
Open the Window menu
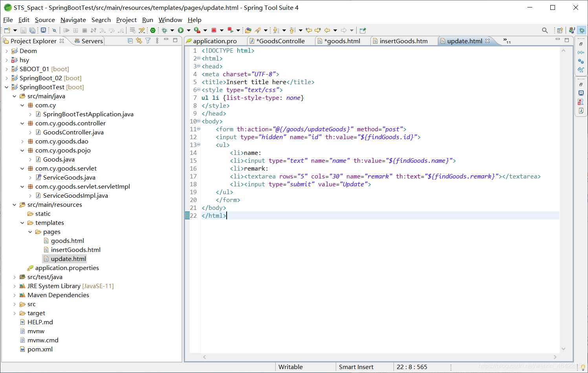170,20
